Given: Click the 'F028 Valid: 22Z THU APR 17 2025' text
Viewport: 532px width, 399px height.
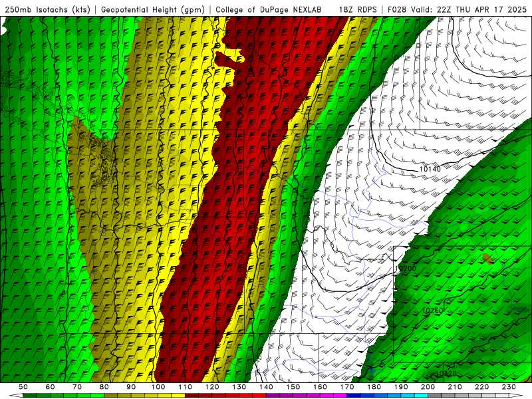Looking at the screenshot, I should [458, 10].
